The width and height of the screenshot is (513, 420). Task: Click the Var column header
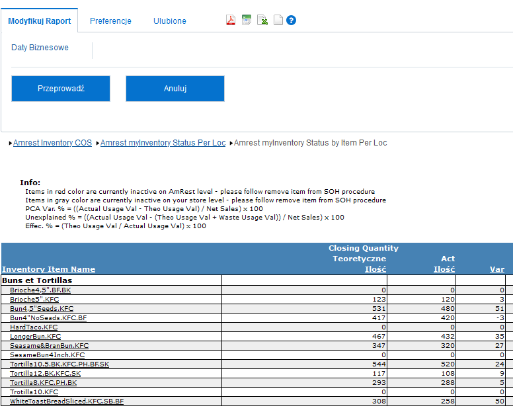tap(497, 269)
